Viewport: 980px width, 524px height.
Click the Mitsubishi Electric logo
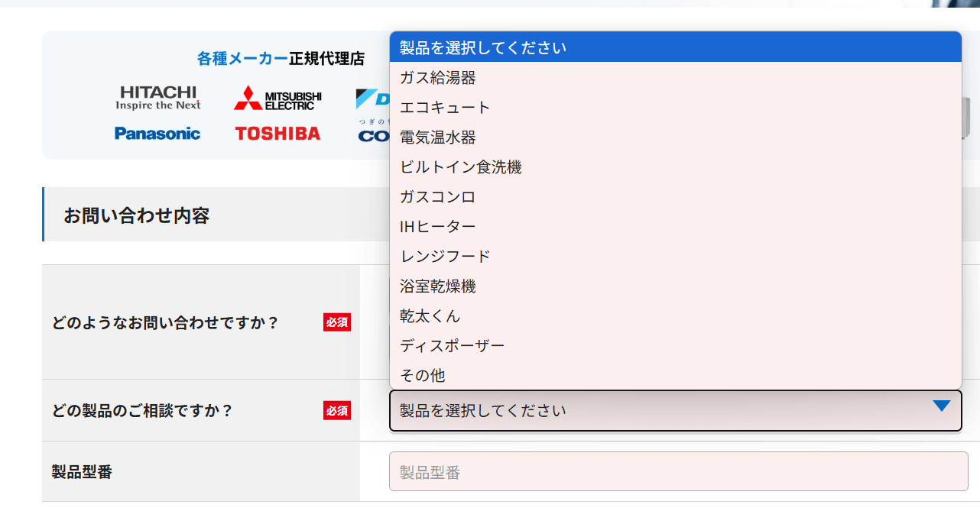coord(277,98)
